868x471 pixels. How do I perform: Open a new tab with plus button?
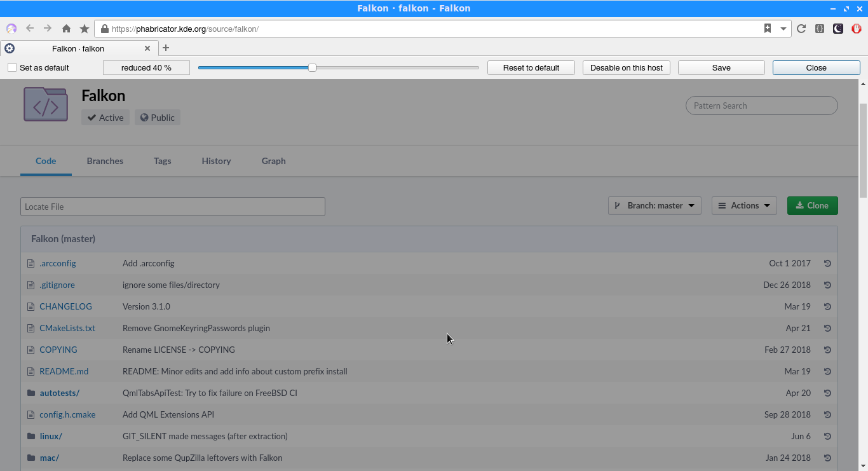coord(166,48)
